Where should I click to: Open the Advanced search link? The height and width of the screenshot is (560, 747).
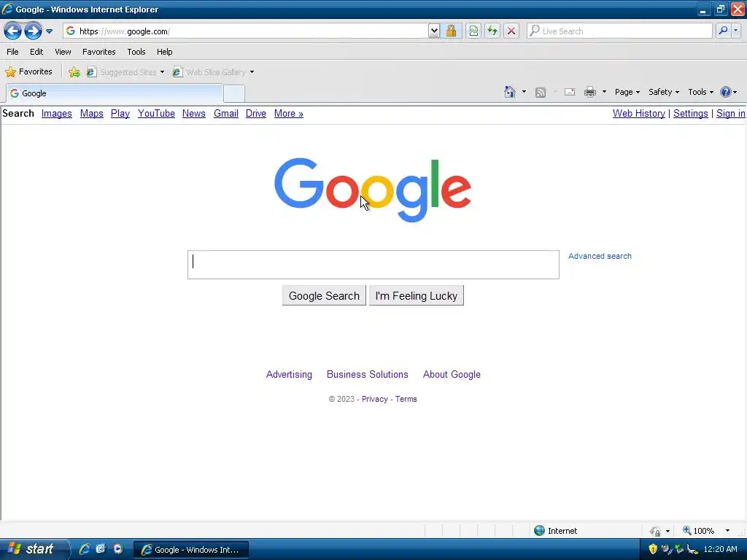(x=600, y=256)
